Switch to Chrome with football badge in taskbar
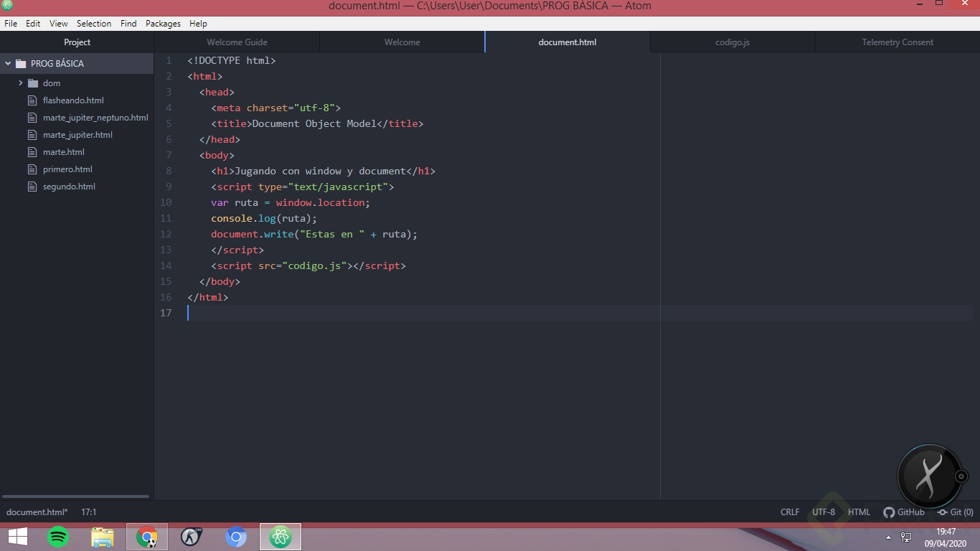980x551 pixels. point(147,537)
